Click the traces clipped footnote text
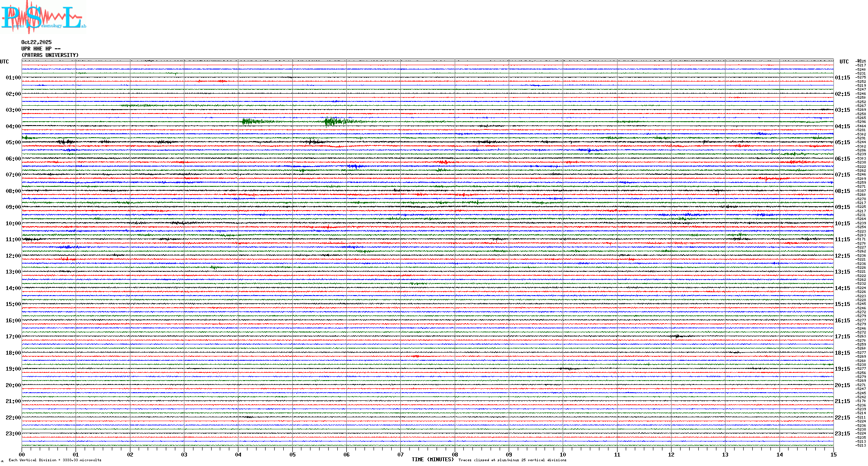The height and width of the screenshot is (466, 868). (512, 460)
